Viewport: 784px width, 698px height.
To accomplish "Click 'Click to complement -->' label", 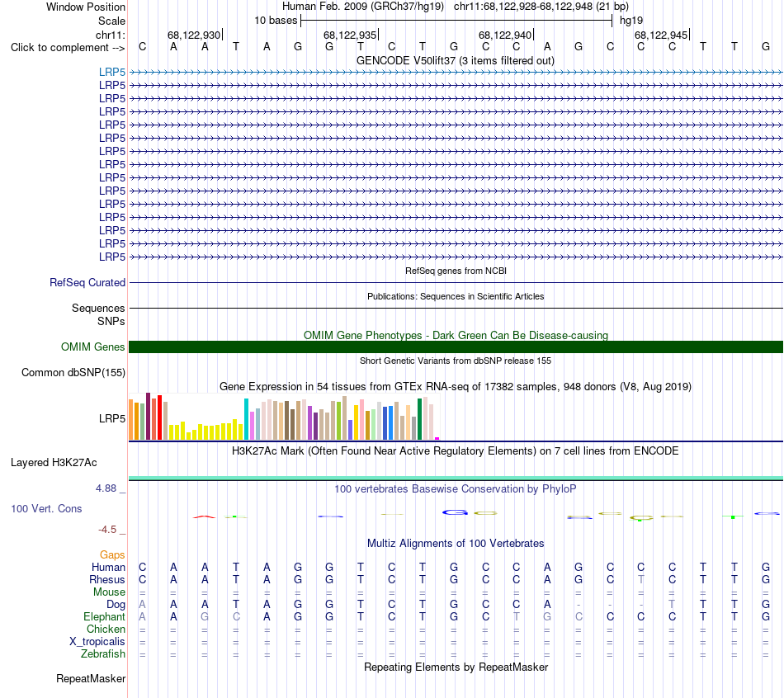I will tap(68, 48).
